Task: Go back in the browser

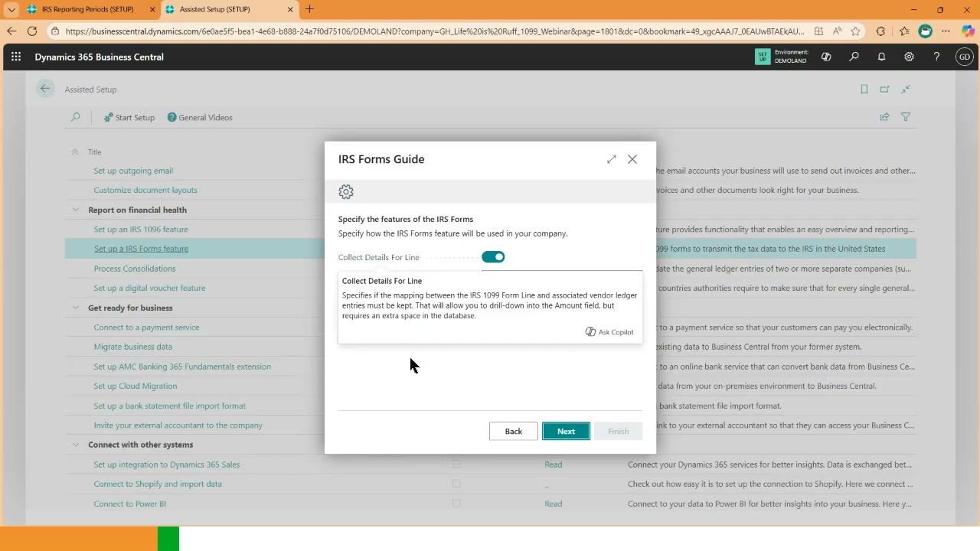Action: (11, 31)
